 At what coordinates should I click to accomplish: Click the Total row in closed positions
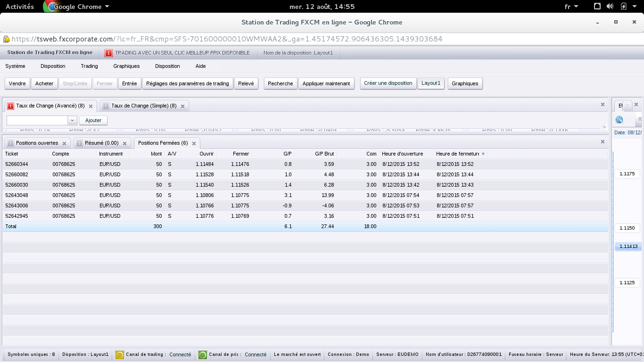(305, 227)
